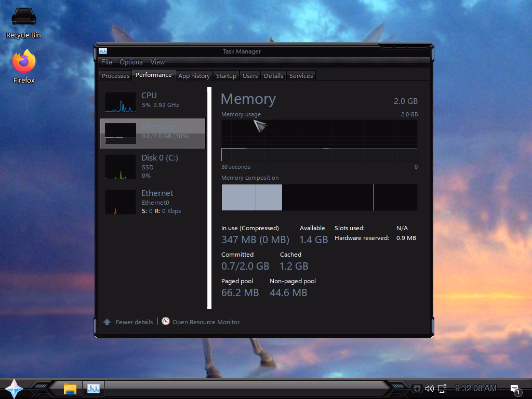
Task: Switch to the App history tab
Action: 194,75
